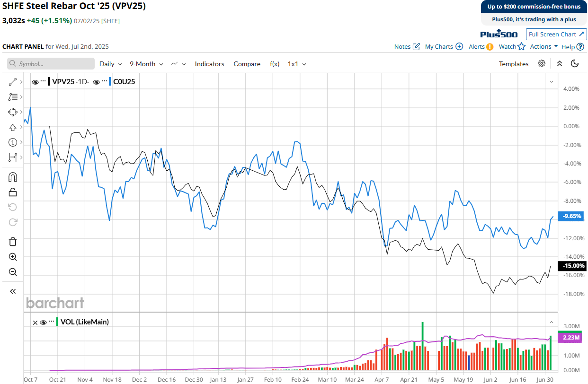Open chart settings gear icon
Screen dimensions: 588x384
[x=542, y=64]
